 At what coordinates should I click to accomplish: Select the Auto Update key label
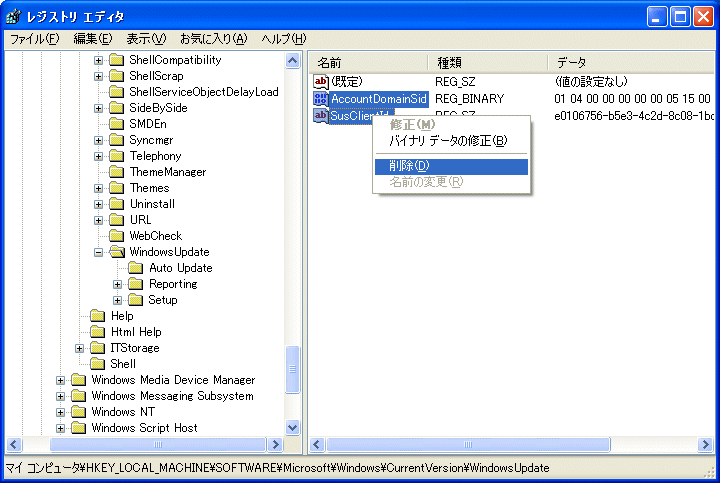pos(181,268)
